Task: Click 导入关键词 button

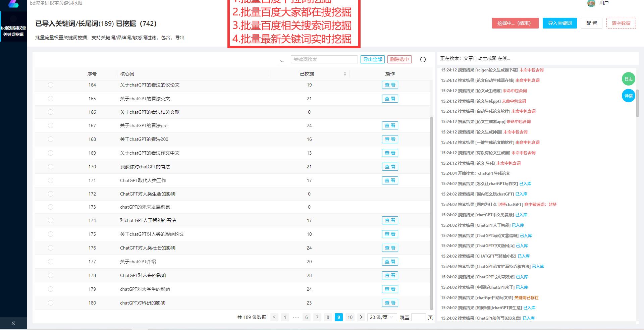Action: click(560, 23)
